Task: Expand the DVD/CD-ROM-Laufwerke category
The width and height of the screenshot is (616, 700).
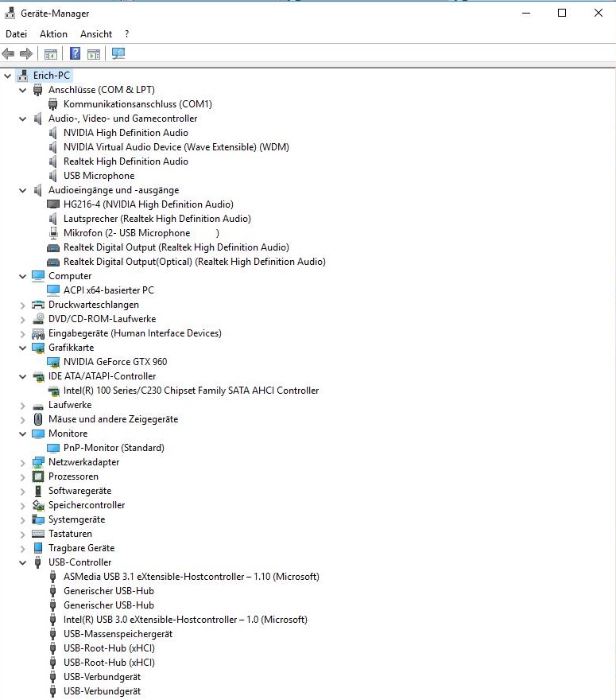Action: click(23, 320)
